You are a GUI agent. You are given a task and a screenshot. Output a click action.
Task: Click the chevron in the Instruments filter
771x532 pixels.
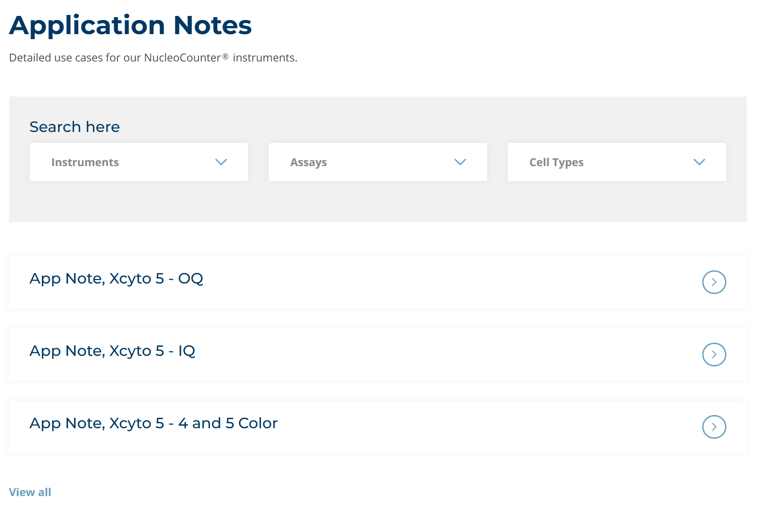pos(221,162)
